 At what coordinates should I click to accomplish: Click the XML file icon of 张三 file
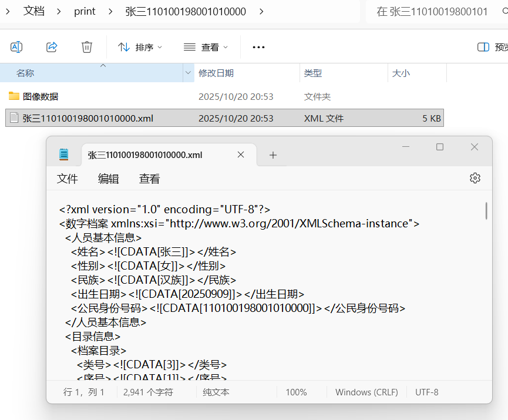tap(13, 117)
